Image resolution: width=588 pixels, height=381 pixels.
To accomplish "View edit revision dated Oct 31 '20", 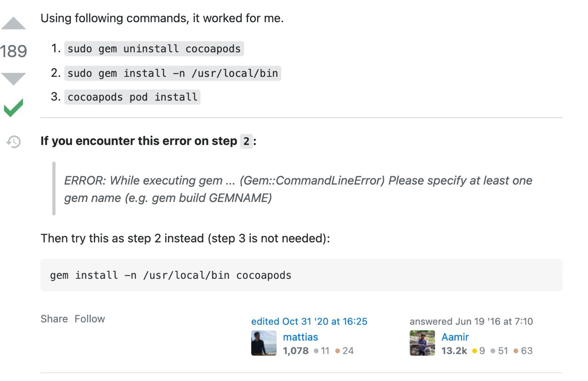I will tap(309, 321).
